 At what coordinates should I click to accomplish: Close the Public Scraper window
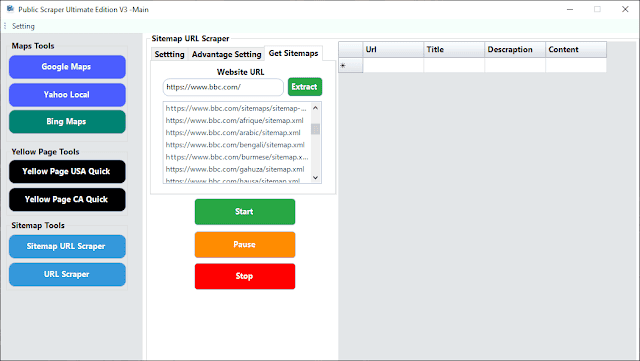(x=625, y=9)
